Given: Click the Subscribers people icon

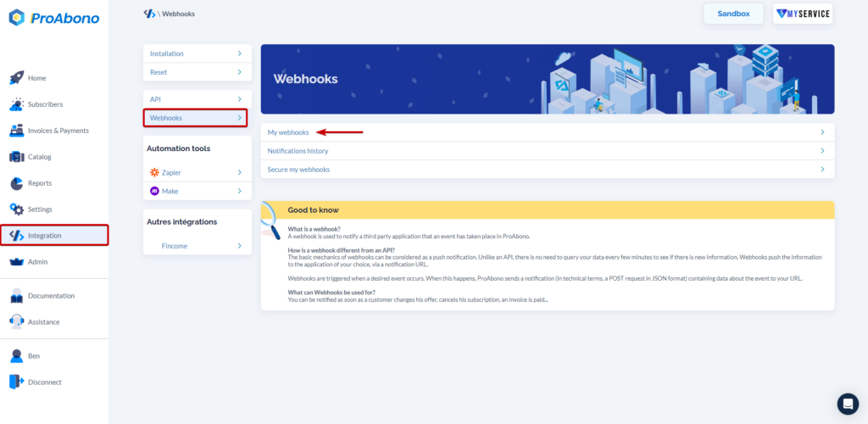Looking at the screenshot, I should click(x=17, y=104).
